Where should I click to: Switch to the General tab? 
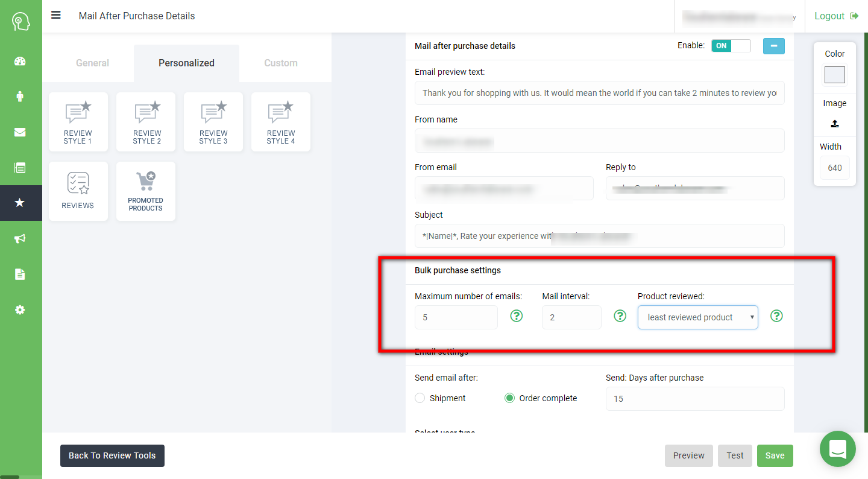92,63
